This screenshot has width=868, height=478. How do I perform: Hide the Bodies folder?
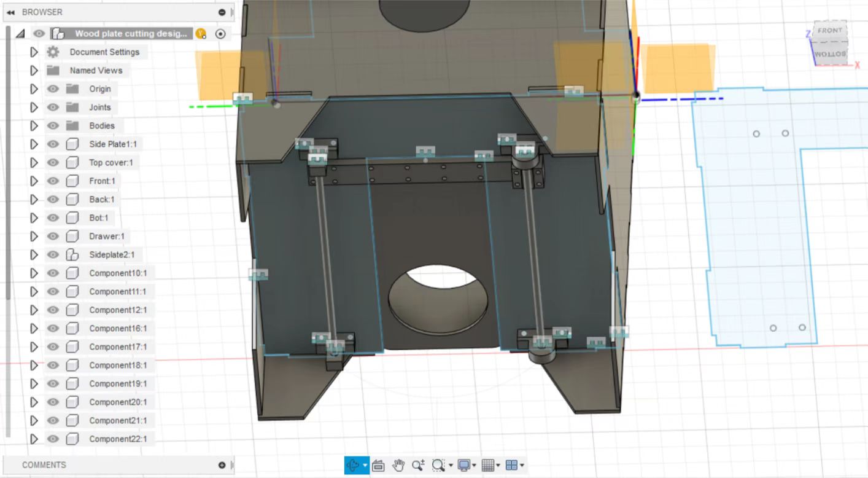click(53, 125)
